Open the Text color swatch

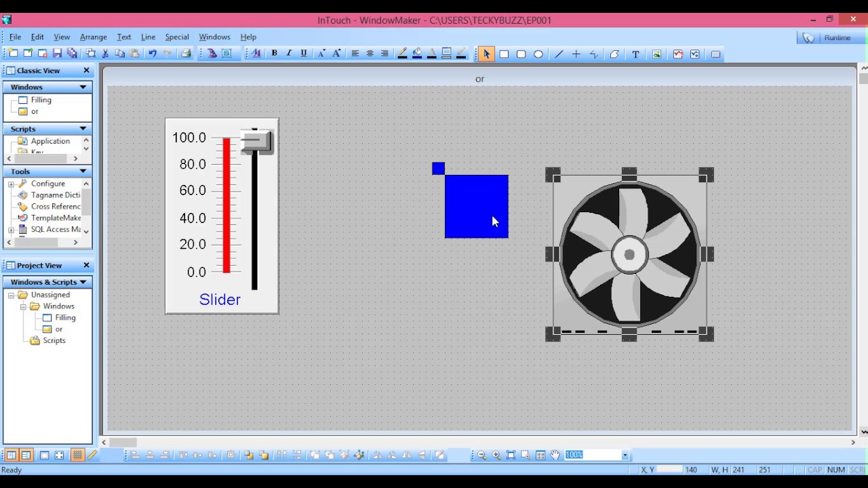(x=432, y=54)
